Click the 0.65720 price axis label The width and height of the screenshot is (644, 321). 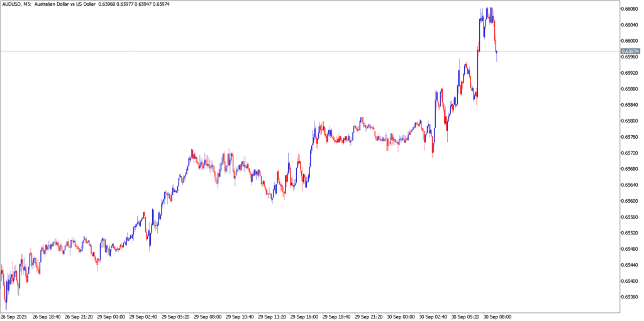630,153
